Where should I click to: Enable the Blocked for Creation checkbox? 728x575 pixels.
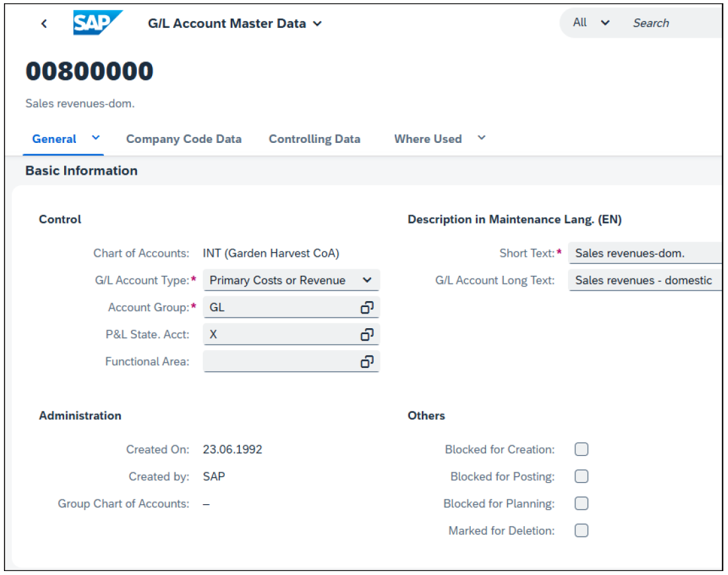coord(581,450)
